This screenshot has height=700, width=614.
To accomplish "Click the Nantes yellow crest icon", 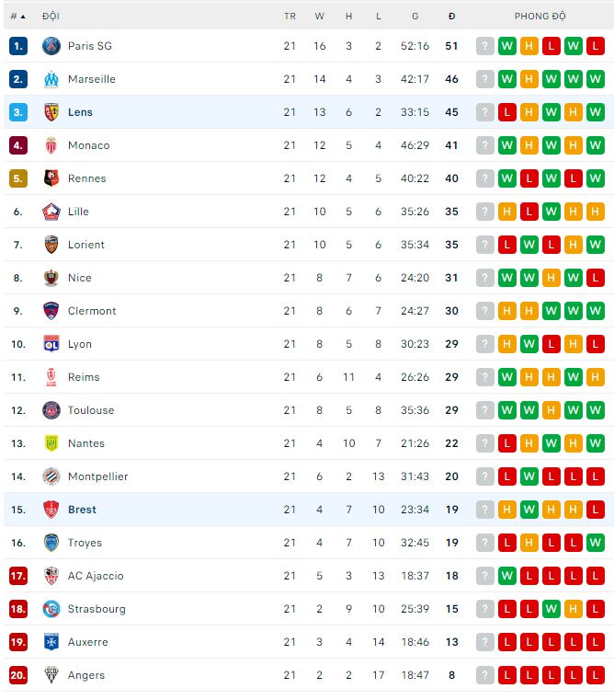I will point(51,443).
